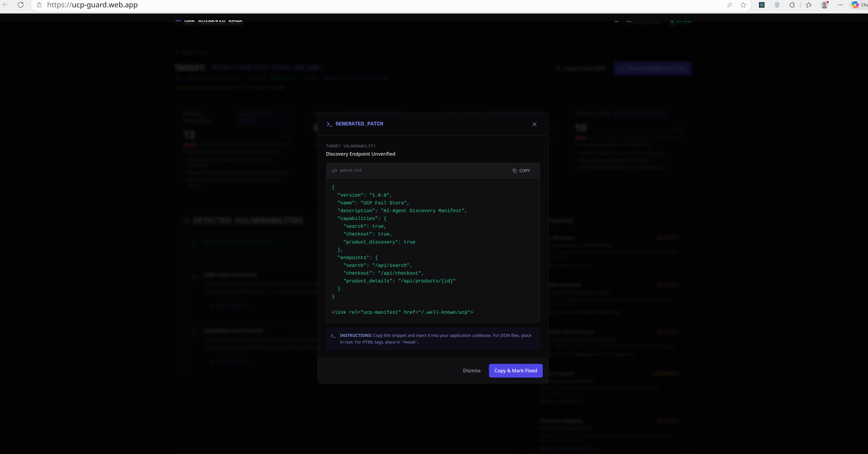The width and height of the screenshot is (868, 454).
Task: Close the Generated Patch dialog
Action: coord(534,124)
